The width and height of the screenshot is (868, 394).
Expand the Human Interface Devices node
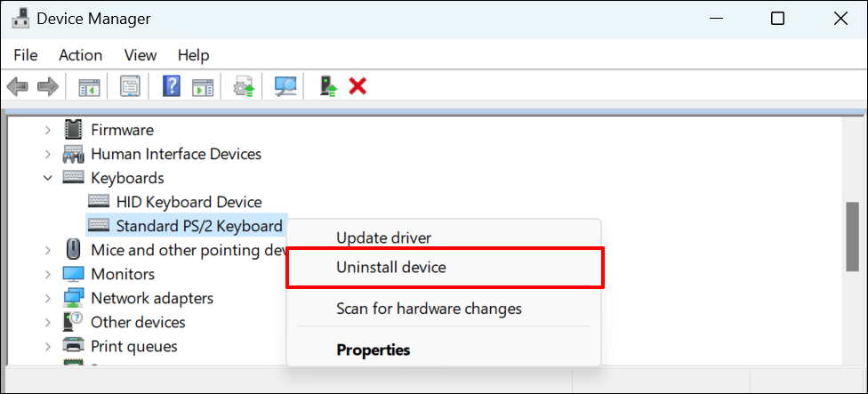[48, 154]
